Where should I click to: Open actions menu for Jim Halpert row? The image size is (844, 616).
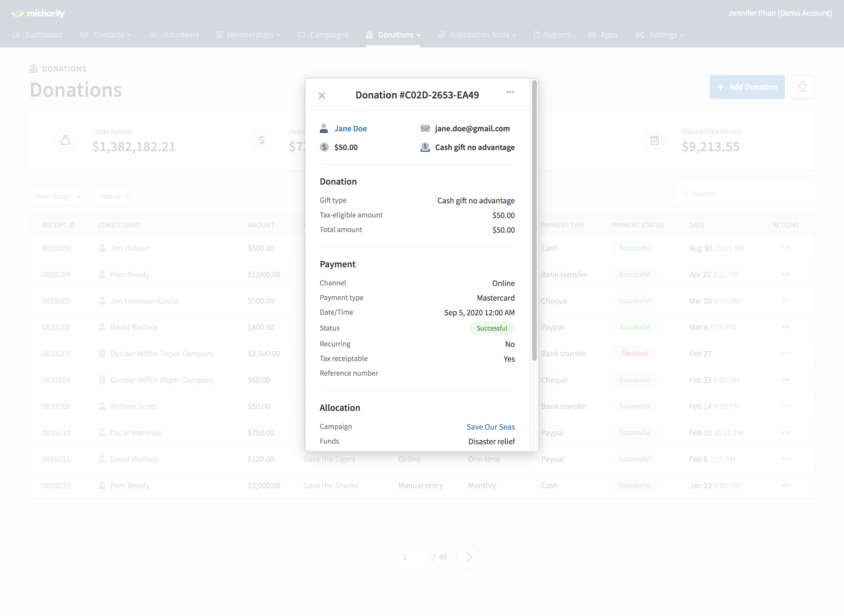[786, 248]
